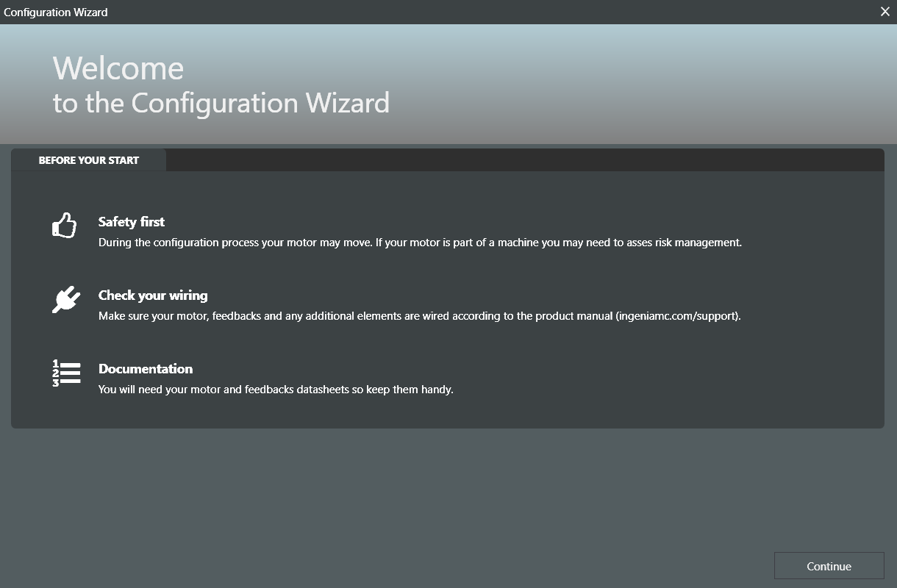Open the ingeniamc.com/support link text
This screenshot has height=588, width=897.
[677, 316]
